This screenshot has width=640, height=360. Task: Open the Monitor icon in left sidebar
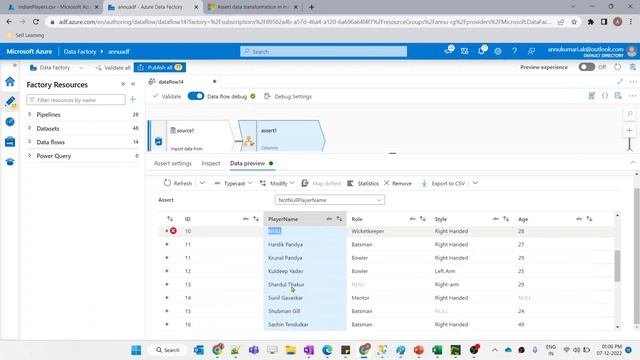[x=10, y=122]
